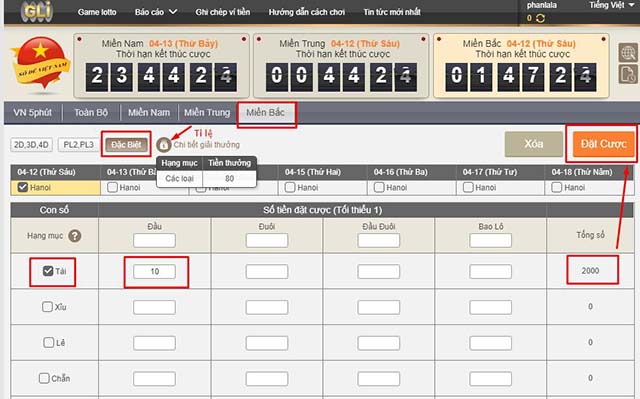Click the Miền Bắc countdown timer
Image resolution: width=640 pixels, height=399 pixels.
click(521, 77)
